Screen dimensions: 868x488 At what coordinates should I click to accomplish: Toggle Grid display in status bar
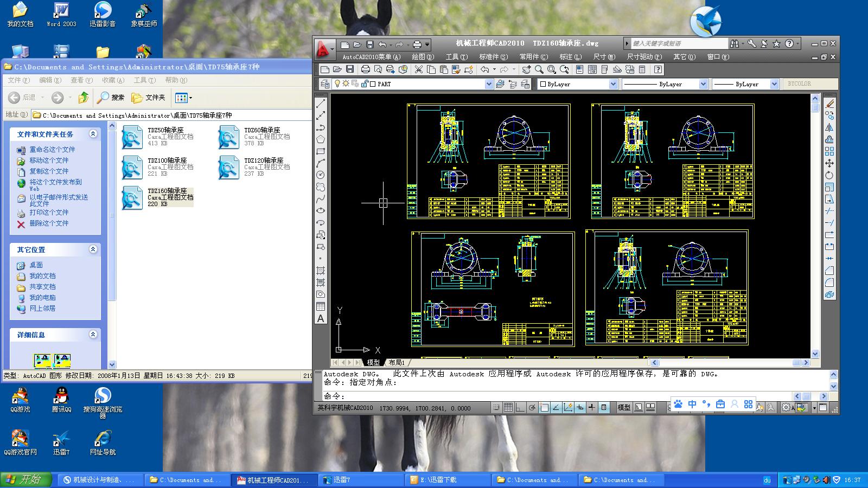pyautogui.click(x=508, y=407)
